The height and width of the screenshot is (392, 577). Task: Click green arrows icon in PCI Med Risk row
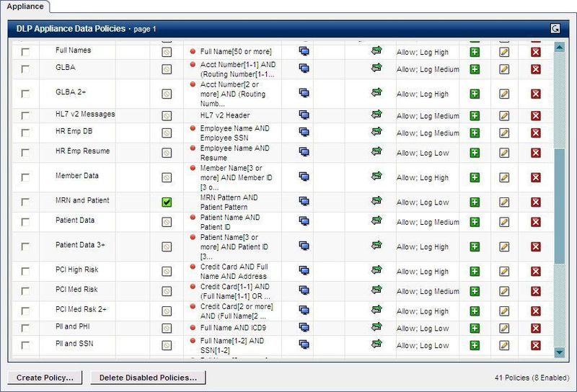pos(376,290)
